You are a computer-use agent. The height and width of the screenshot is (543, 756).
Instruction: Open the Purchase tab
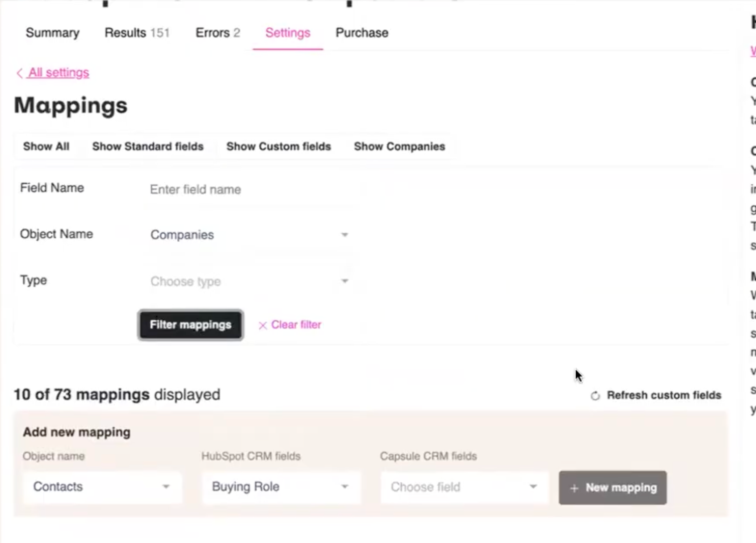point(362,33)
